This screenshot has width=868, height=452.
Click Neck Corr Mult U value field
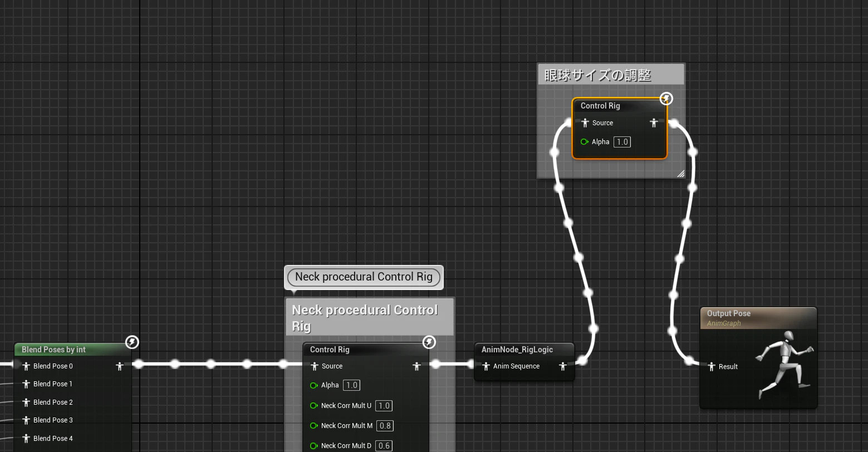click(x=384, y=406)
